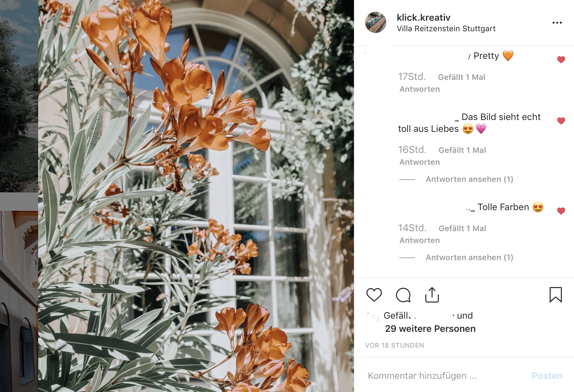This screenshot has height=392, width=574.
Task: Expand replies under the 16Std. comment
Action: pyautogui.click(x=469, y=179)
